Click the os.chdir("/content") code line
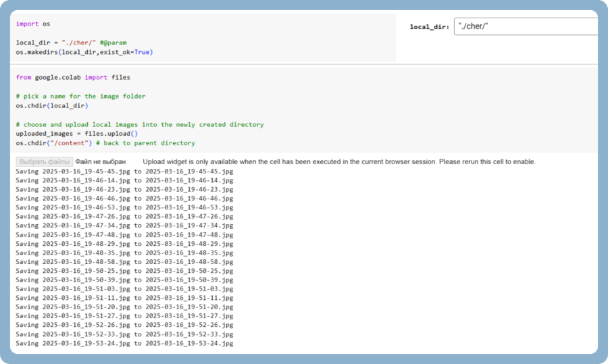This screenshot has width=608, height=364. 105,143
